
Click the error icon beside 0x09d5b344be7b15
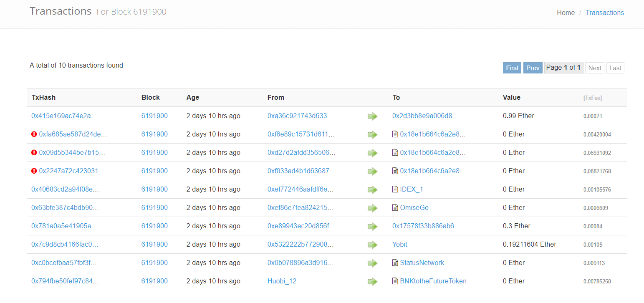click(x=34, y=153)
